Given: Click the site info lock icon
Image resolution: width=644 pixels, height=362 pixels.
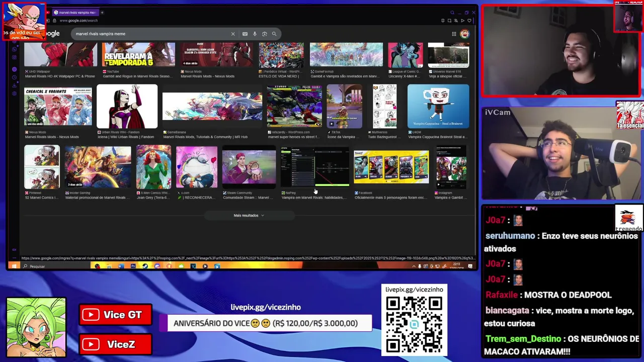Looking at the screenshot, I should coord(54,21).
